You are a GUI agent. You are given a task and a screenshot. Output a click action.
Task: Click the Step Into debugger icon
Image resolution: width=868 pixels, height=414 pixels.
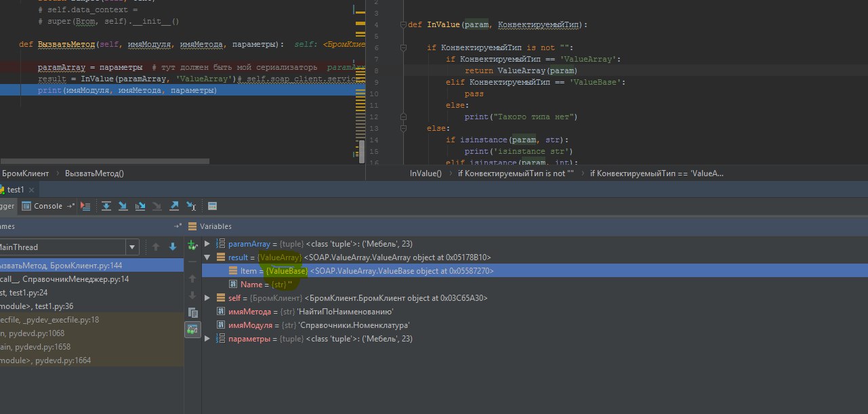123,206
